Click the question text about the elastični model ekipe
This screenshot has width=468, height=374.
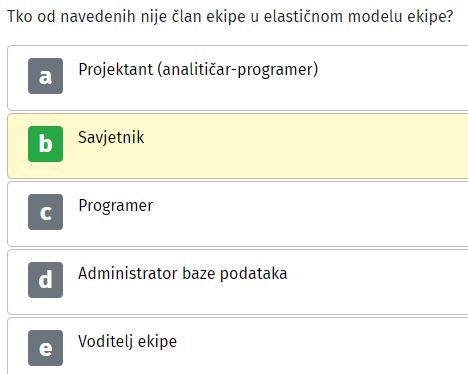(230, 16)
